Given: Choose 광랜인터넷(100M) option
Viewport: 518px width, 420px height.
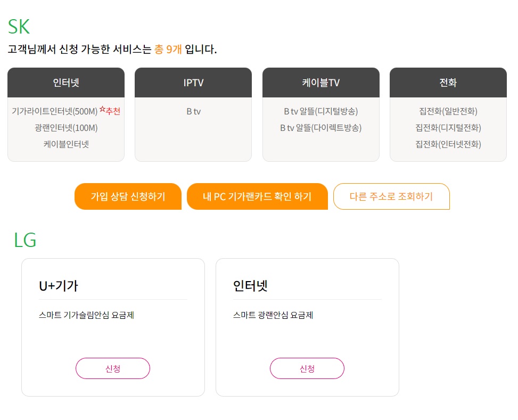Looking at the screenshot, I should (x=66, y=128).
